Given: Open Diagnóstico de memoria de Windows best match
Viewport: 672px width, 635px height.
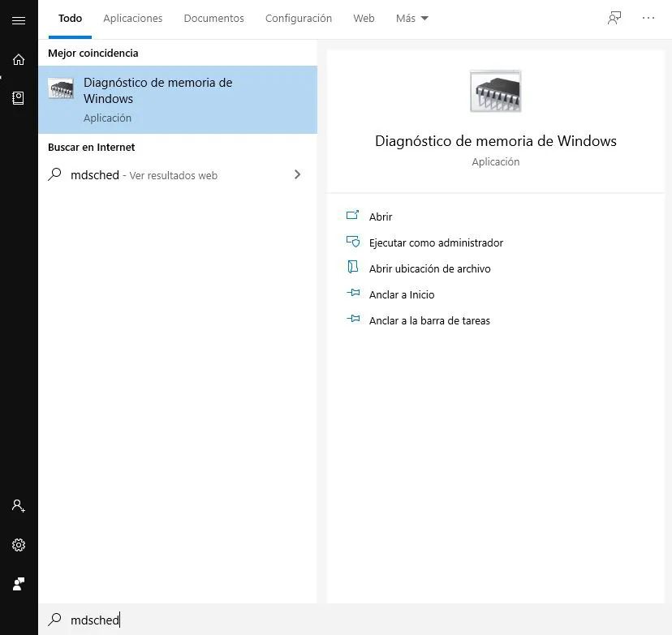Looking at the screenshot, I should click(178, 100).
